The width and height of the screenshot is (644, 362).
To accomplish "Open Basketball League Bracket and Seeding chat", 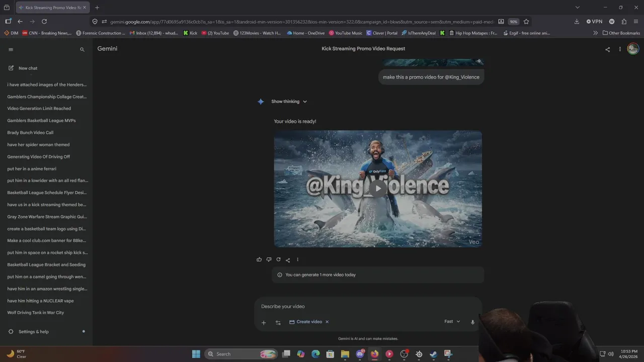I will click(x=46, y=264).
